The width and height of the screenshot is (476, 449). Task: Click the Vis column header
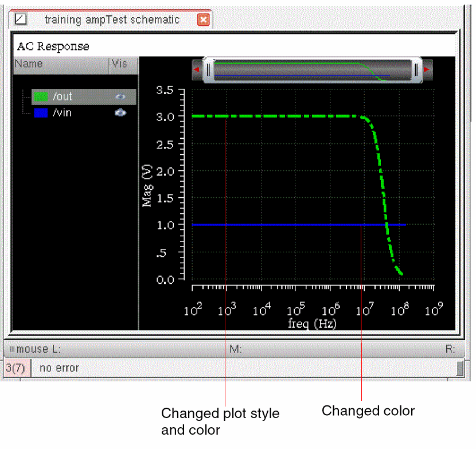[x=120, y=64]
